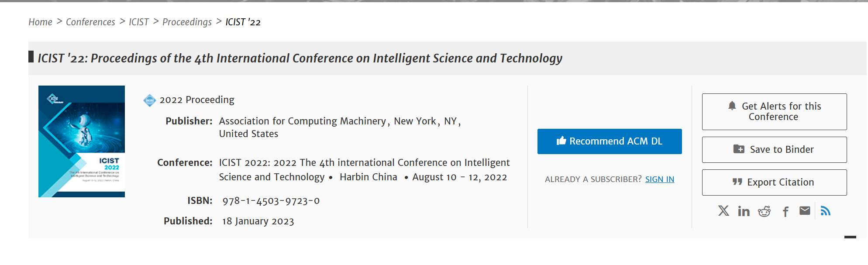Share on X (Twitter) icon
The image size is (868, 265).
[x=723, y=211]
